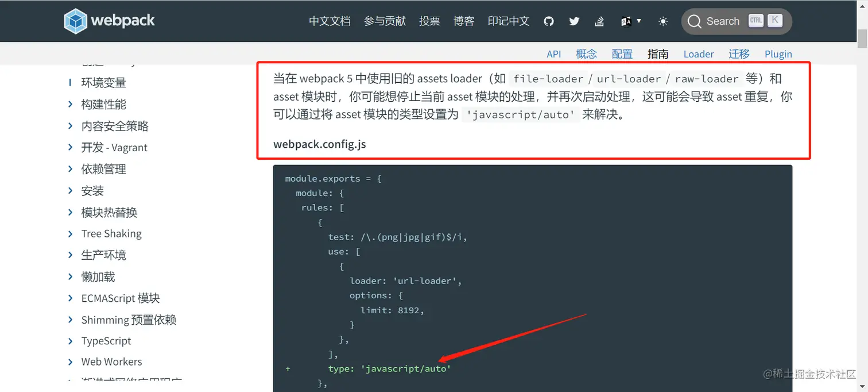Open the 依赖管理 guide link
868x392 pixels.
tap(104, 169)
